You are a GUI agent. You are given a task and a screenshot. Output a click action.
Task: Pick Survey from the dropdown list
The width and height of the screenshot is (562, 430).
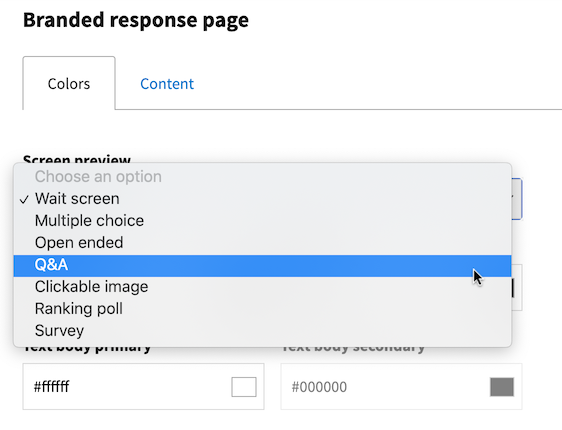coord(262,330)
